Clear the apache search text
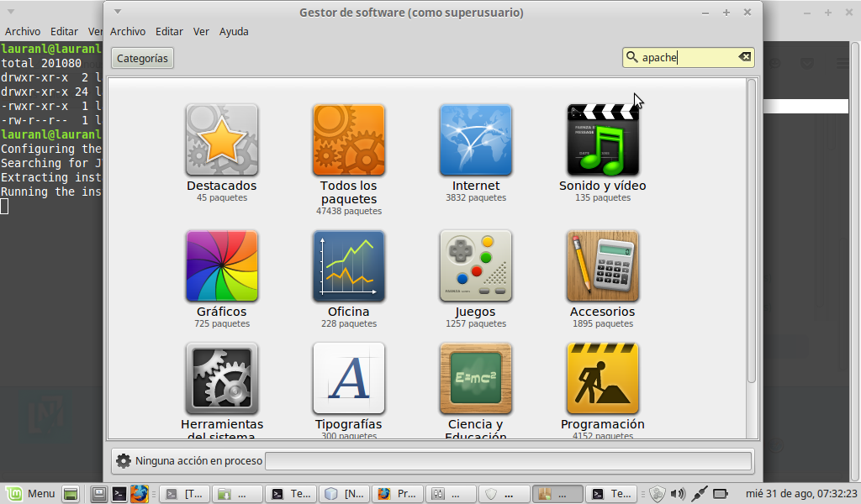This screenshot has height=504, width=861. tap(744, 57)
